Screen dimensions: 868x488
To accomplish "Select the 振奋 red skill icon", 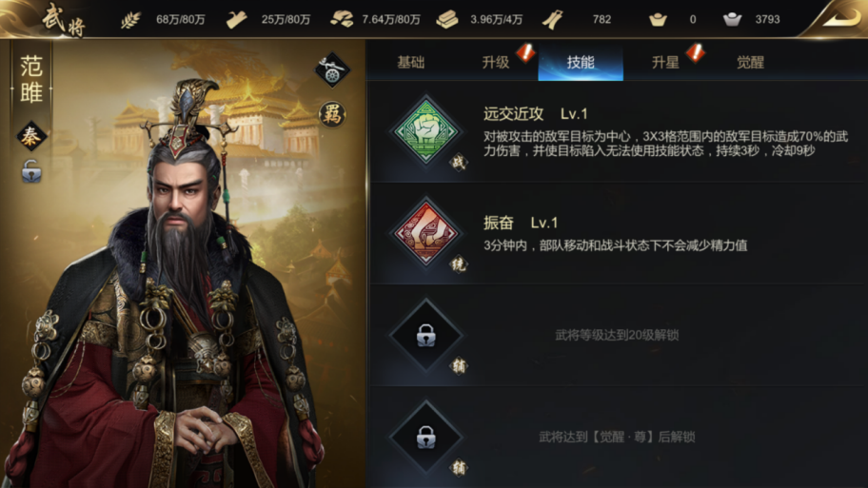I will pyautogui.click(x=426, y=233).
